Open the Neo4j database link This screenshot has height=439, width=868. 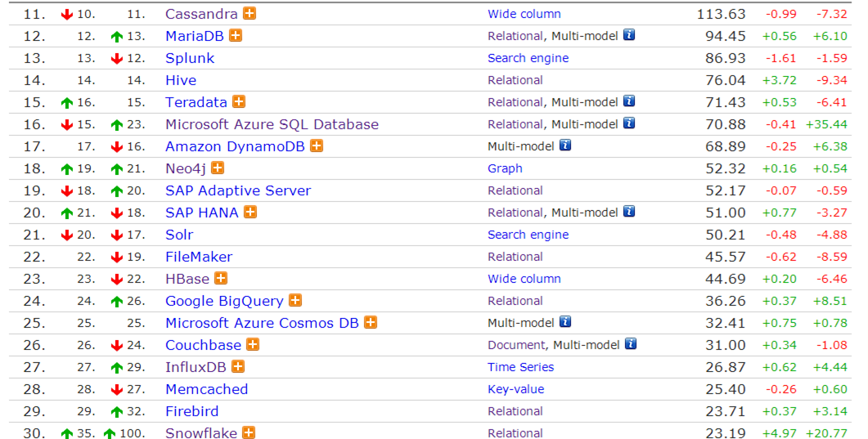coord(186,168)
